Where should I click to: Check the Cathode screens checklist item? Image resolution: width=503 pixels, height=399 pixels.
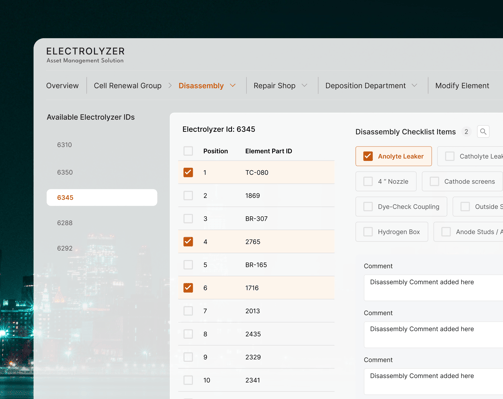[434, 181]
